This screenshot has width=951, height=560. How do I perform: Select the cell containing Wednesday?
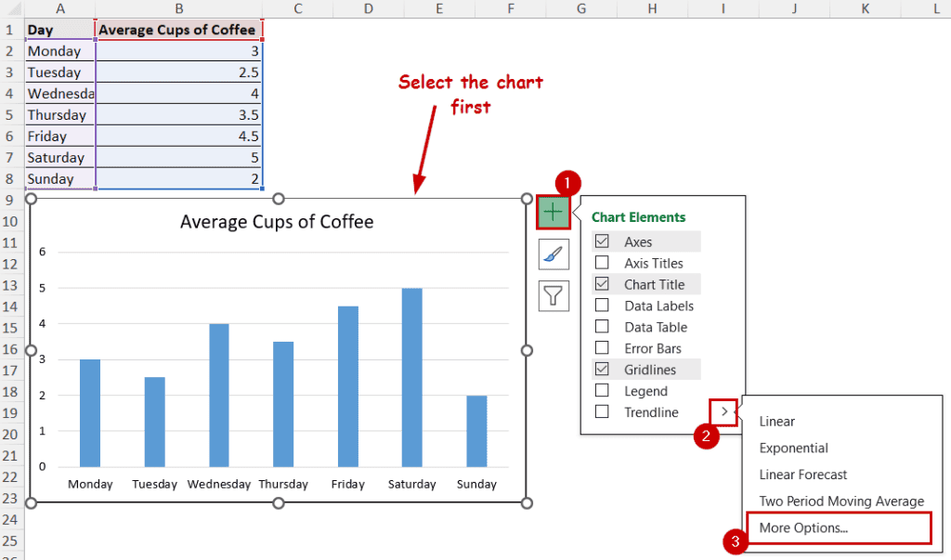pos(59,93)
